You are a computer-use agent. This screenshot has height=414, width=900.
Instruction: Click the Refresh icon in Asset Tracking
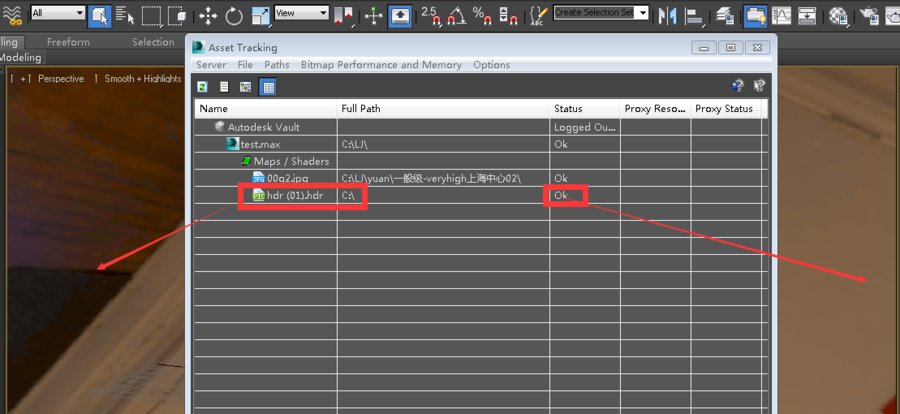[x=202, y=87]
